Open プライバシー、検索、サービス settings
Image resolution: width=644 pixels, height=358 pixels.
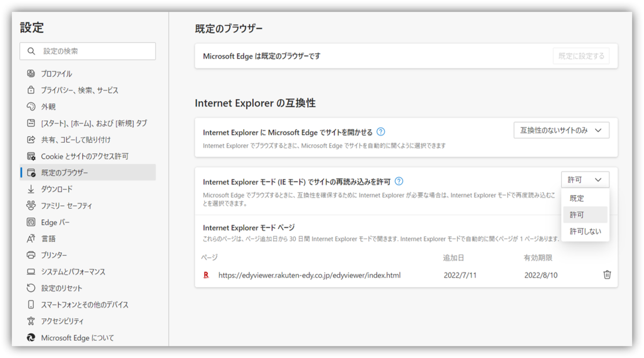[x=88, y=90]
